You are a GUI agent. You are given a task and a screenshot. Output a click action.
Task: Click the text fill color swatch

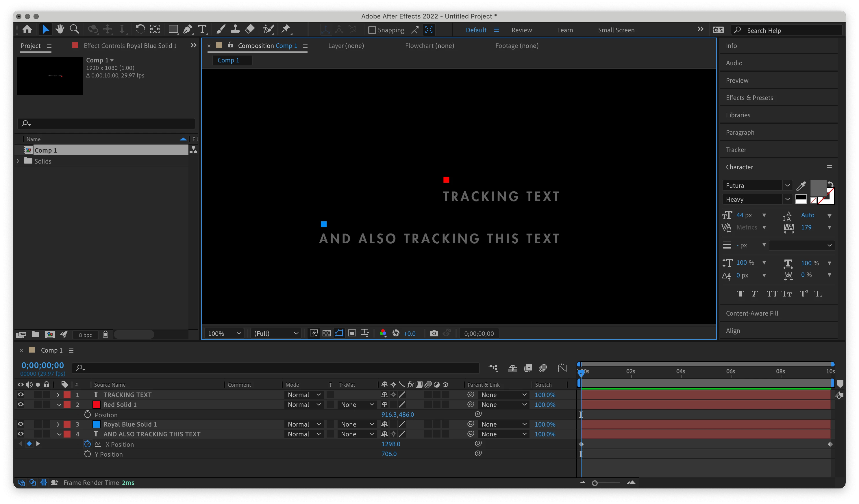(817, 188)
